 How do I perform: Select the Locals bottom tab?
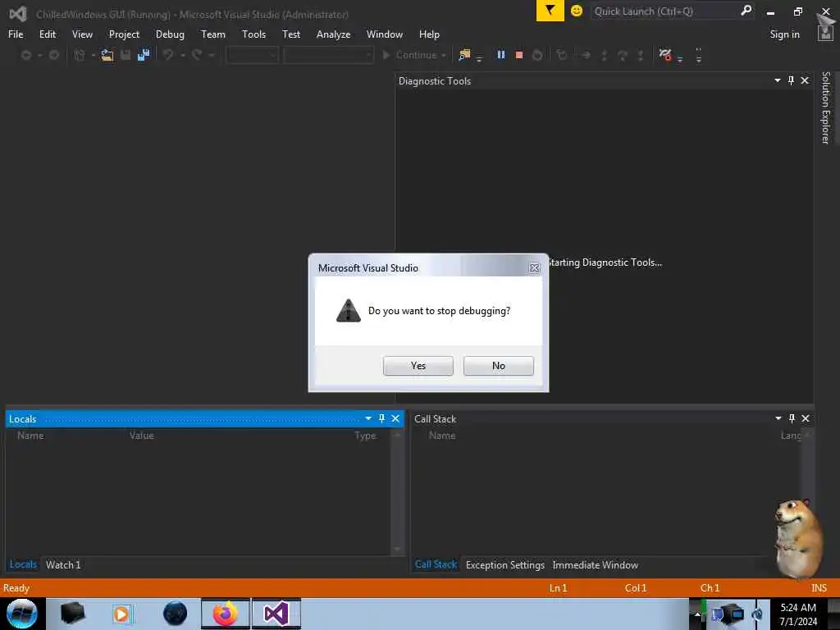click(23, 564)
